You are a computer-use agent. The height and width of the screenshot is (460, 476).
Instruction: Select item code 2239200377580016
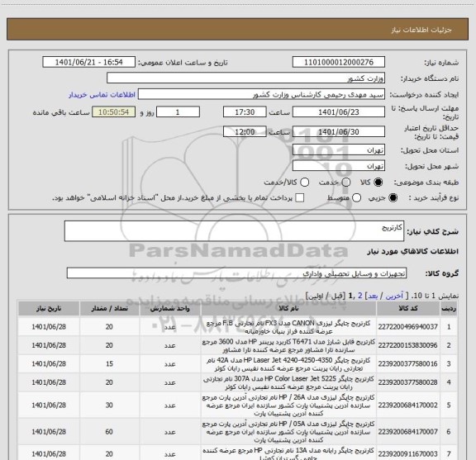click(x=407, y=364)
